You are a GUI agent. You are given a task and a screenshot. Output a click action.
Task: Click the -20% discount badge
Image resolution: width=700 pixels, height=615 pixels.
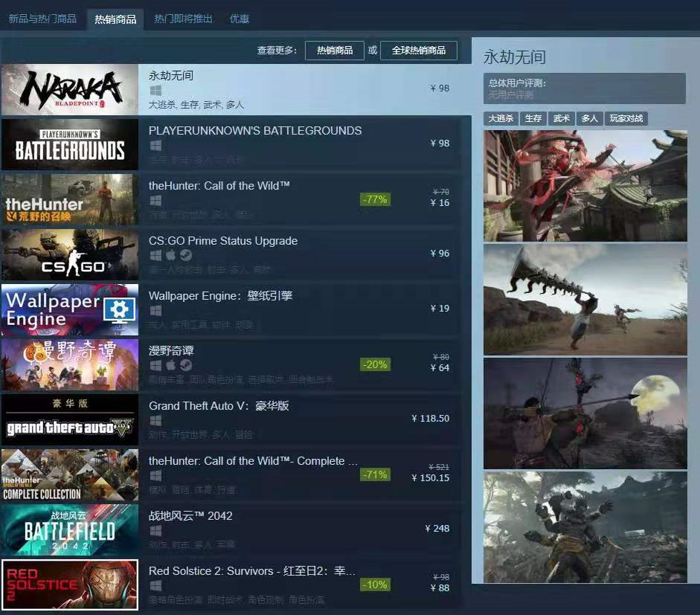[375, 364]
